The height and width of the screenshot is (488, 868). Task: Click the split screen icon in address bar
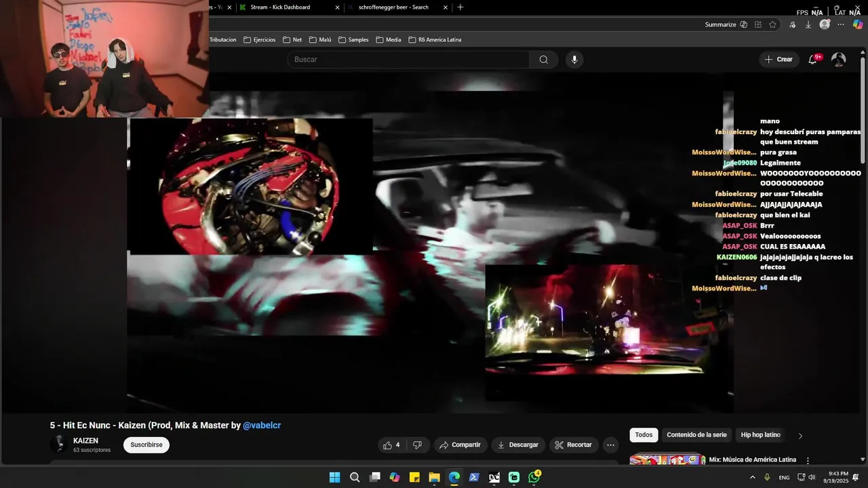coord(757,24)
